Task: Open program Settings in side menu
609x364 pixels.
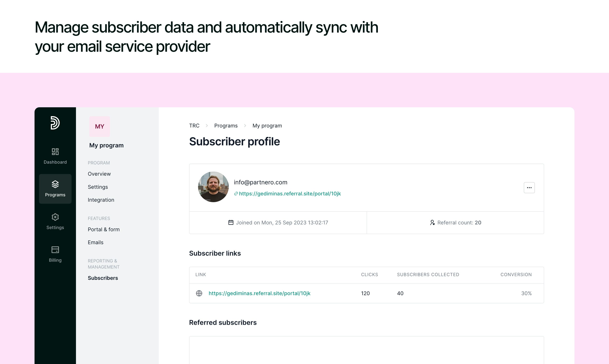Action: pos(98,187)
